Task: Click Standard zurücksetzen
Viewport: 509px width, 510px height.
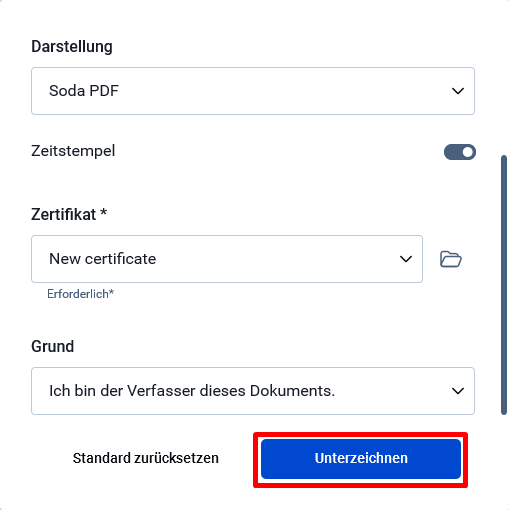Action: 146,458
